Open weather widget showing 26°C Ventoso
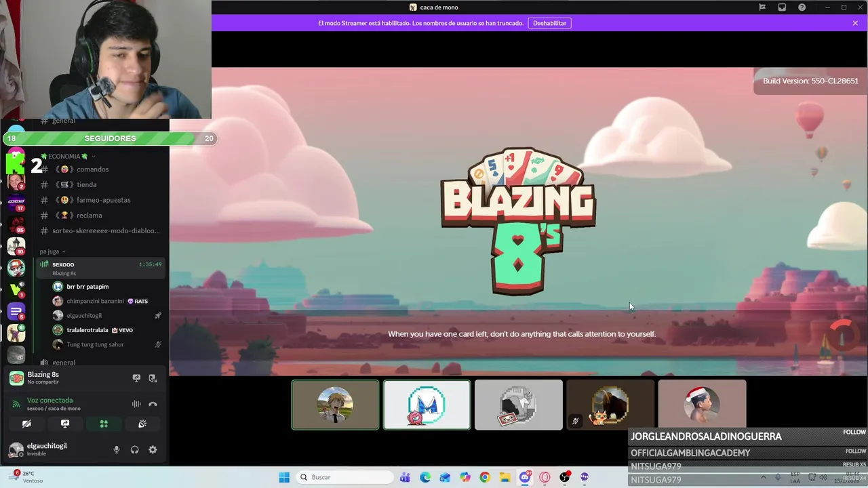Viewport: 868px width, 488px height. point(27,477)
